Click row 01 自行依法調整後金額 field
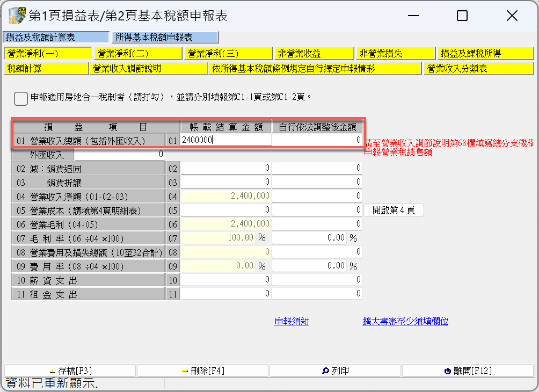Screen dimensions: 539x392 pos(317,140)
